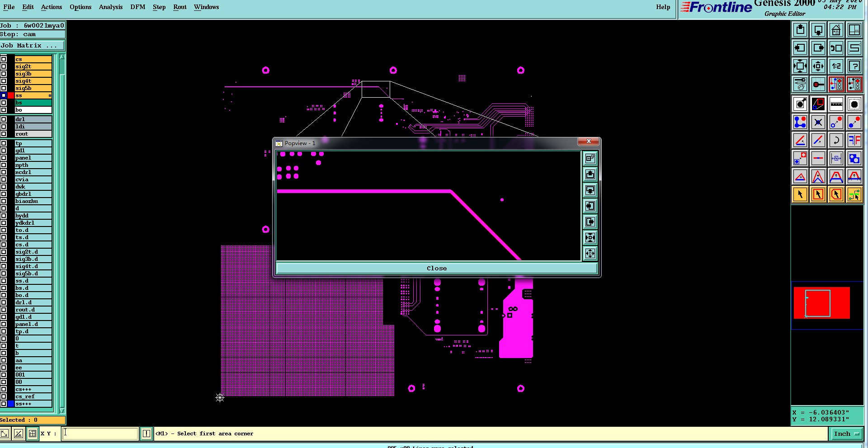Click the zoom out icon in Popview

coord(590,253)
